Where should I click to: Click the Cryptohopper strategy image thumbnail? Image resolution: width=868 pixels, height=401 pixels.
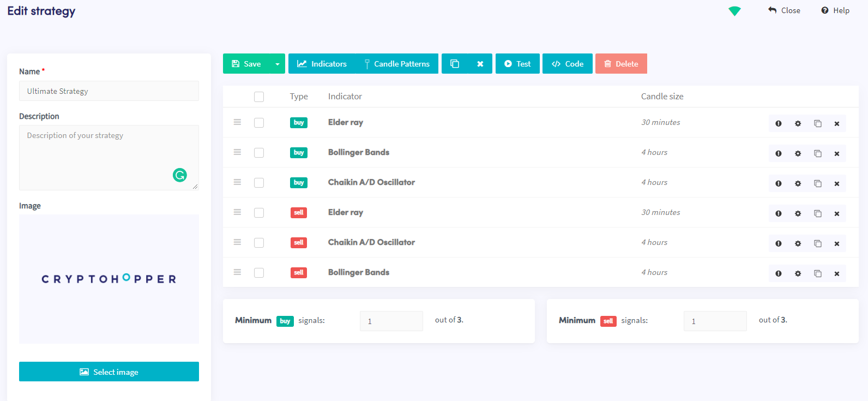tap(109, 279)
